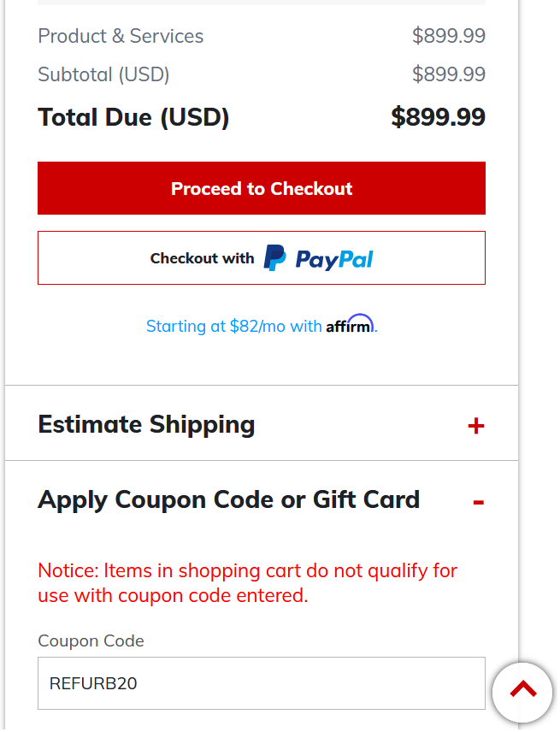The width and height of the screenshot is (560, 732).
Task: Click the bold $899.99 total amount
Action: [439, 116]
